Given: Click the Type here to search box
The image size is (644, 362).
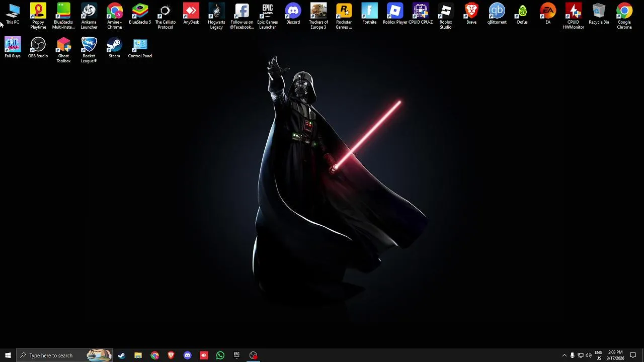Looking at the screenshot, I should point(64,355).
